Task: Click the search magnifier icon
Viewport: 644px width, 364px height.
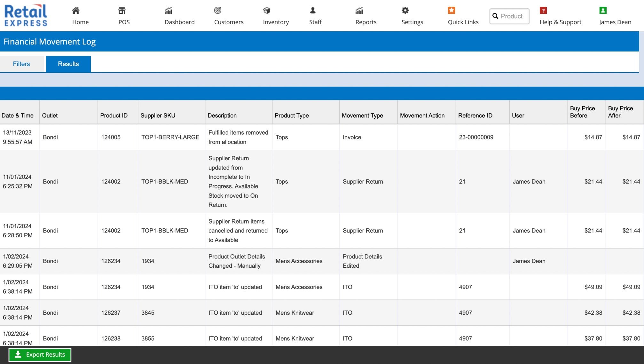Action: [x=495, y=16]
